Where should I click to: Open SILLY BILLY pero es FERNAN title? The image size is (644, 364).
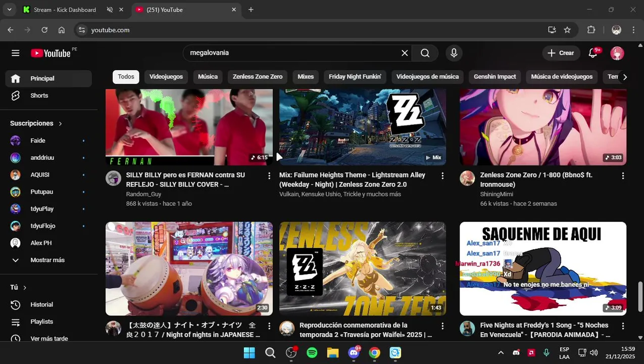[185, 180]
